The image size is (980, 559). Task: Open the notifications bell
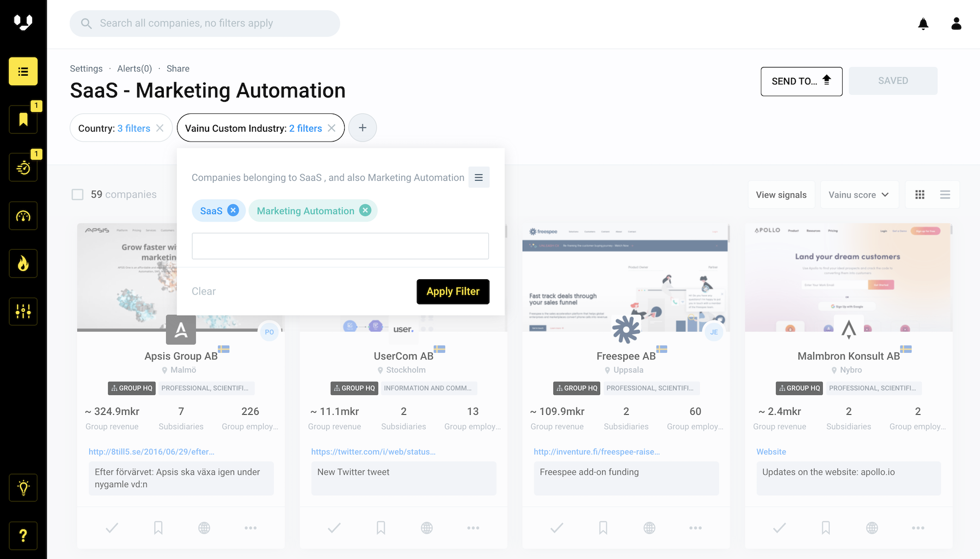click(923, 24)
